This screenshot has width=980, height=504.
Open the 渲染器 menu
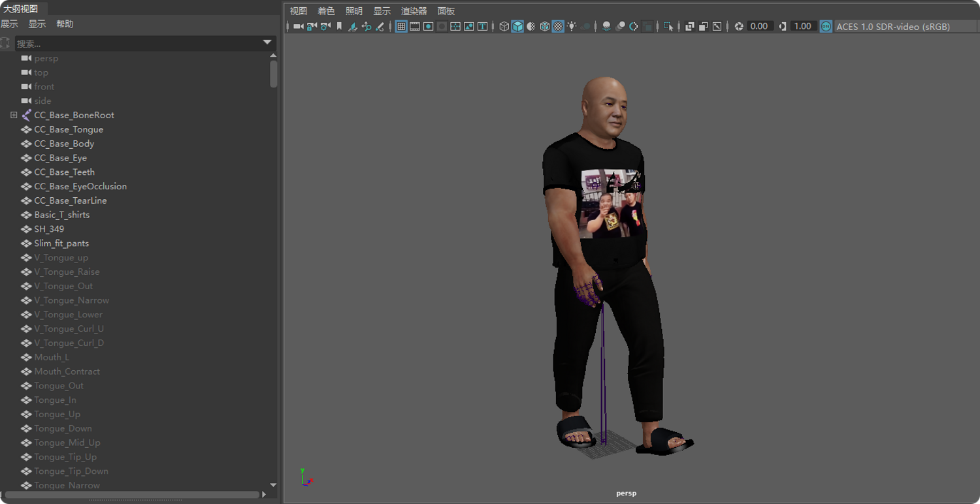[x=414, y=11]
